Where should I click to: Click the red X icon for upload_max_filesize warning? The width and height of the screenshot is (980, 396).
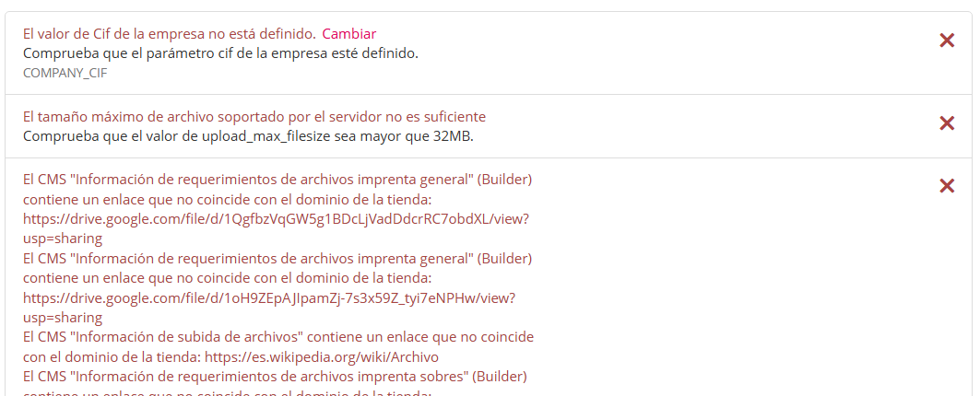point(946,123)
